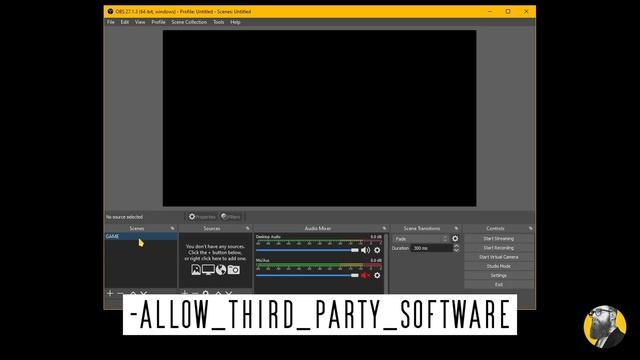Open the Scene Collection menu
Screen dimensions: 640x360
(x=189, y=22)
